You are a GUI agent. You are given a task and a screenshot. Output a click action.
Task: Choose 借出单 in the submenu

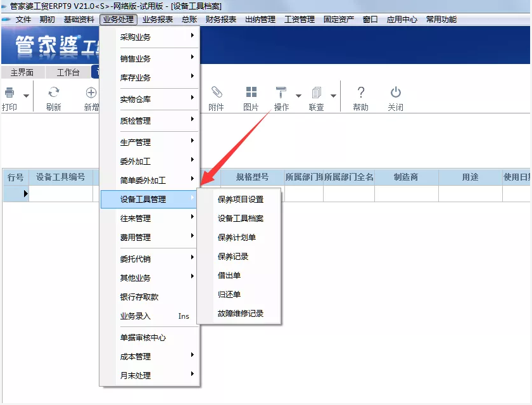point(240,275)
